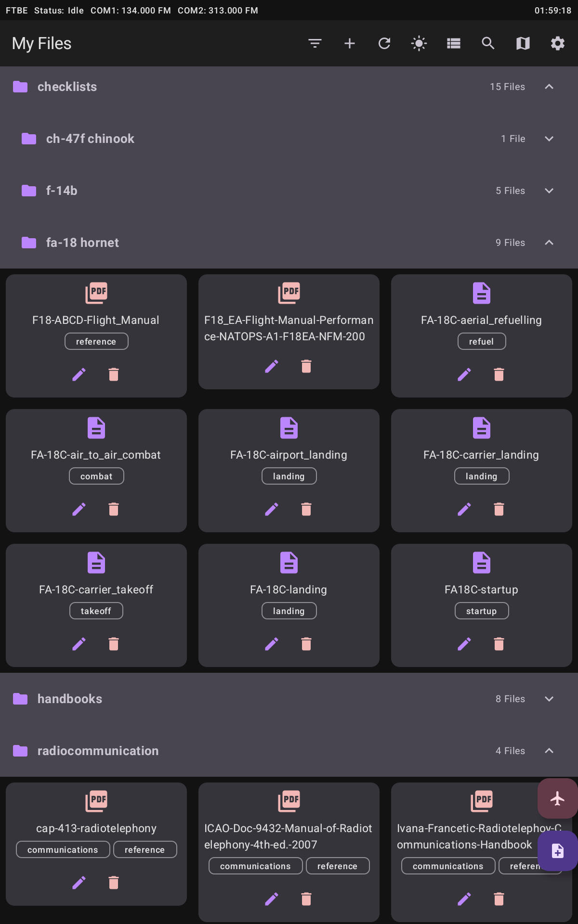The width and height of the screenshot is (578, 924).
Task: Open the map view
Action: click(523, 43)
